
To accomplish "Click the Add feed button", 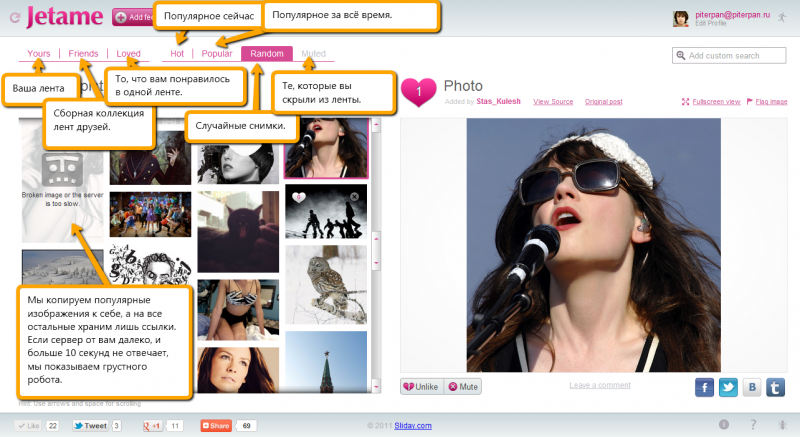I will click(x=133, y=17).
